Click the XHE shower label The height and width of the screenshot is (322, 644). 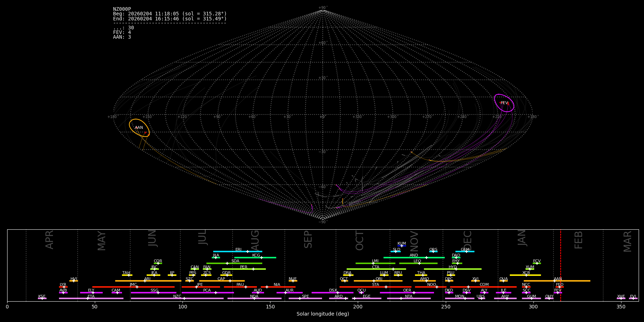point(621,297)
